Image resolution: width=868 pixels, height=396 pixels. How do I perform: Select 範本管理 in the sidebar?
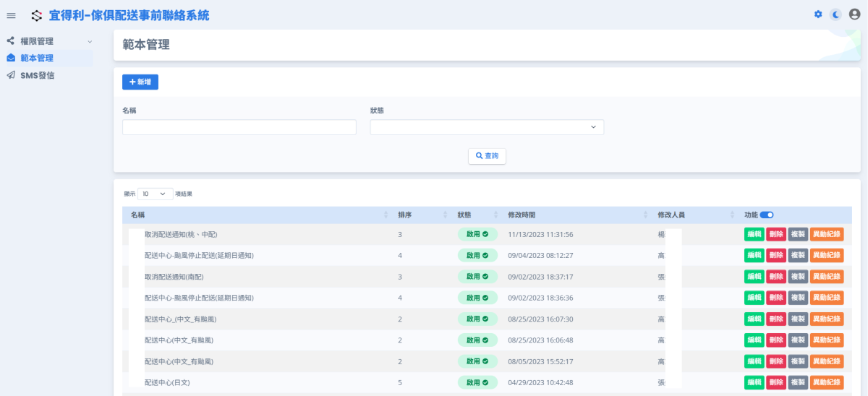pos(36,58)
